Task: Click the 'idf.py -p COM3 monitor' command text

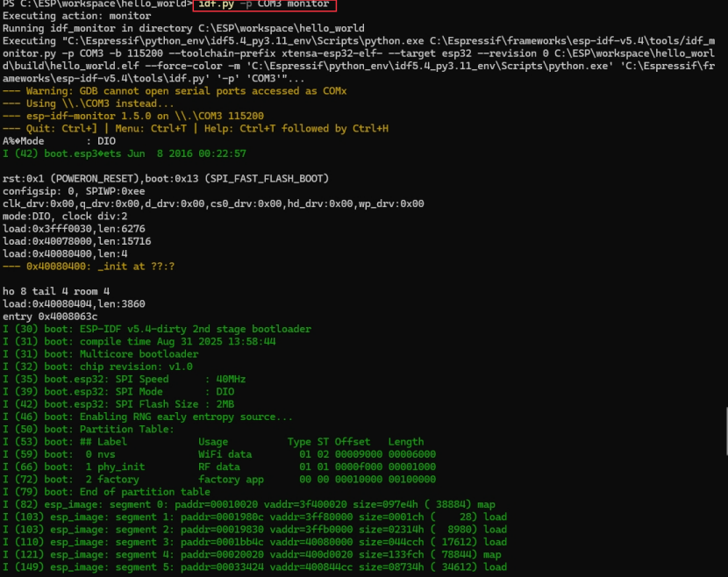Action: click(x=264, y=4)
